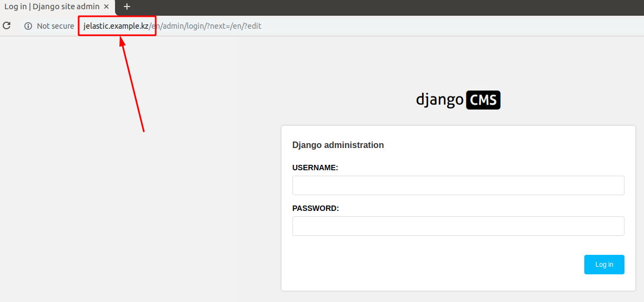Viewport: 644px width, 302px height.
Task: Click the 'PASSWORD:' label
Action: pyautogui.click(x=315, y=208)
